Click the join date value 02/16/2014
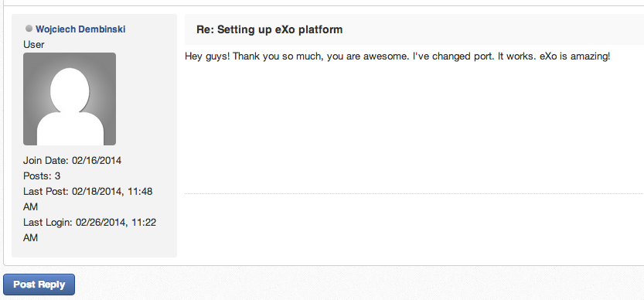644x300 pixels. pos(97,160)
